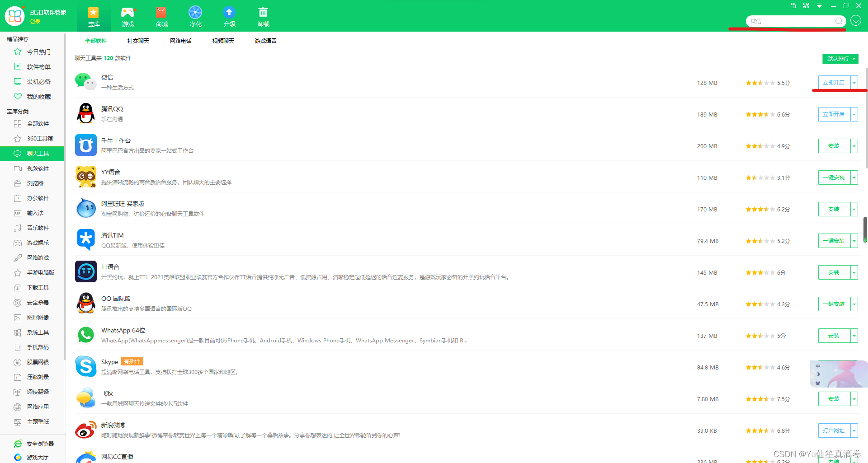Click the search magnifier icon
The height and width of the screenshot is (463, 868).
839,21
